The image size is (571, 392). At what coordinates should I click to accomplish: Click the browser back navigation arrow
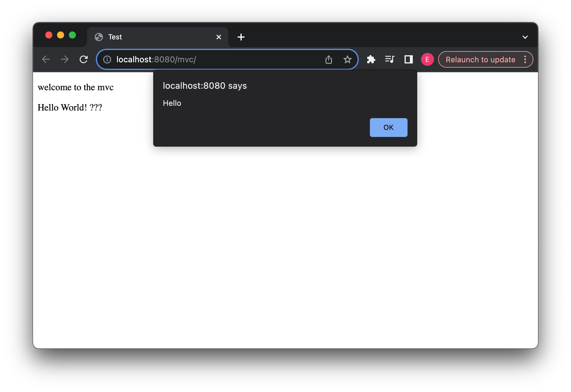[46, 59]
